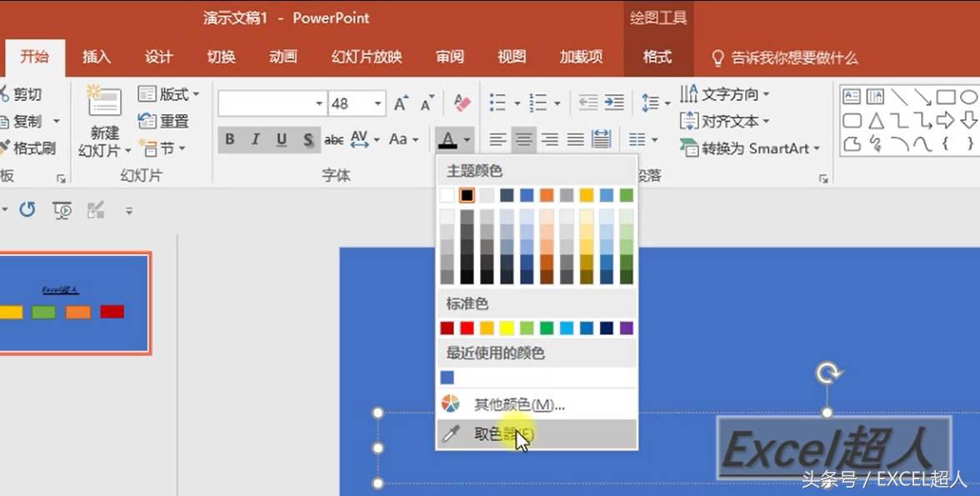This screenshot has width=980, height=496.
Task: Open Align Text (对齐文本) dropdown
Action: click(724, 121)
